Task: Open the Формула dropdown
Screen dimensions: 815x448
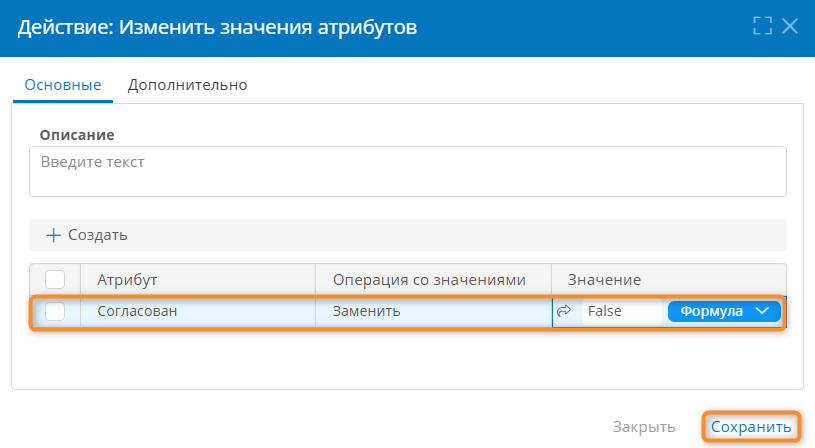Action: [724, 311]
